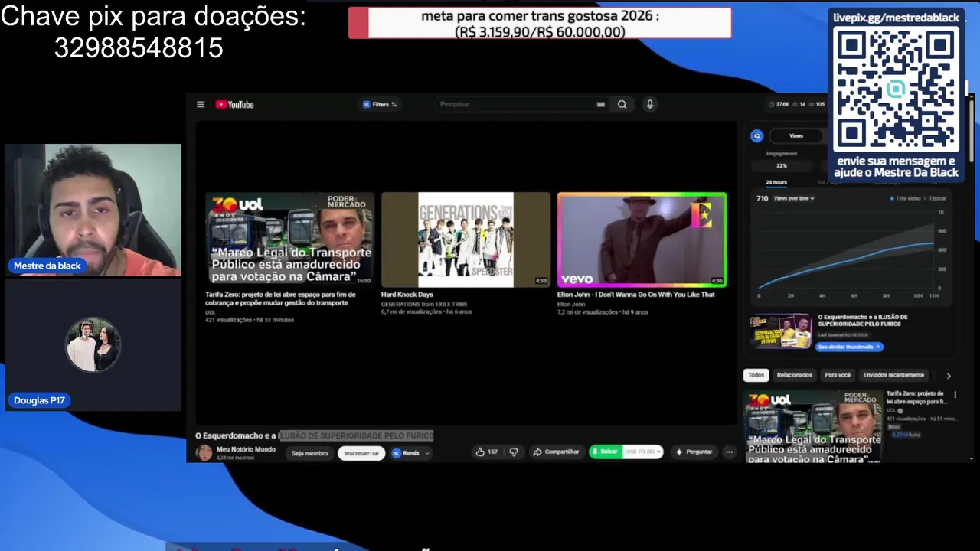Select the Relacionados filter chip
Screen dimensions: 980x551
pos(794,375)
